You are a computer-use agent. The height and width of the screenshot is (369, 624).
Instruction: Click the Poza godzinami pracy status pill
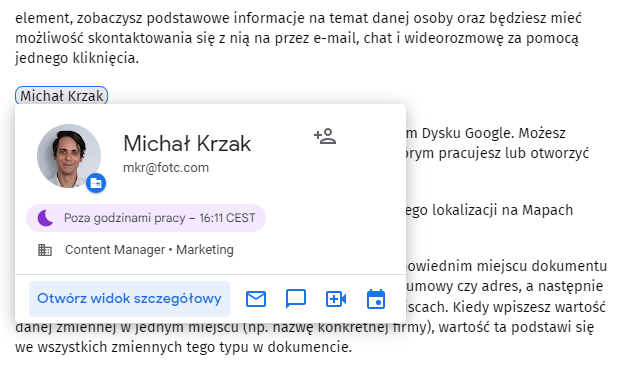pos(146,218)
